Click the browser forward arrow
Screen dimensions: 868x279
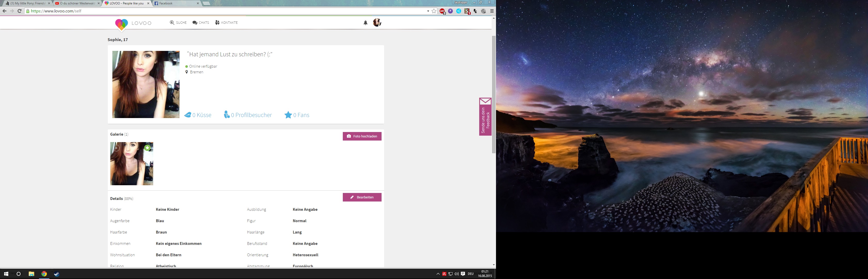coord(12,11)
